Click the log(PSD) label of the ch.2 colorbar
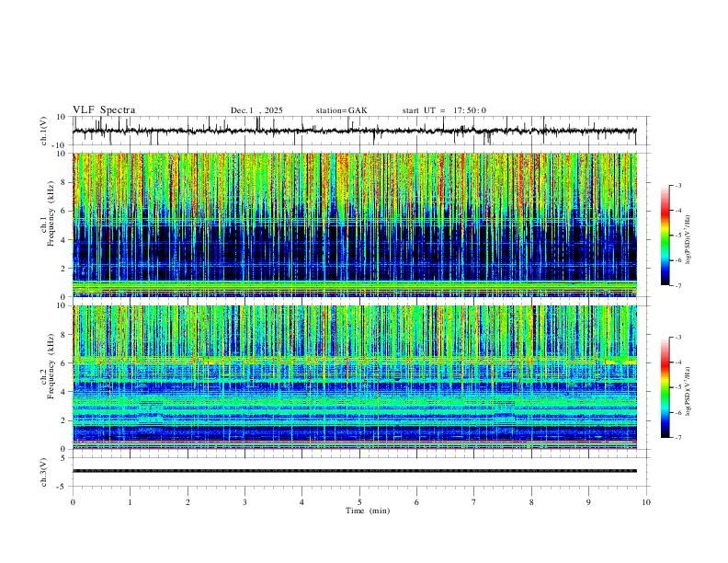Screen dimensions: 728x563 click(688, 391)
